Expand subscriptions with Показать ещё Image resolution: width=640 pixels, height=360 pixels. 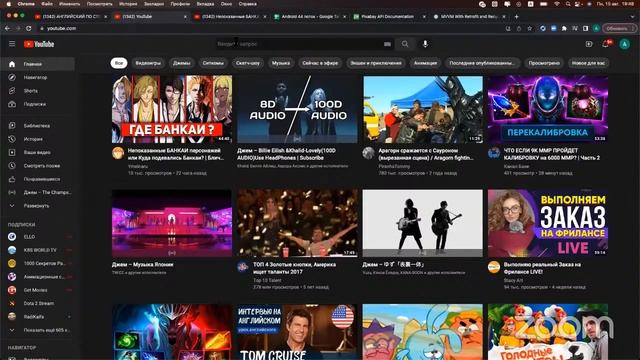click(x=38, y=330)
